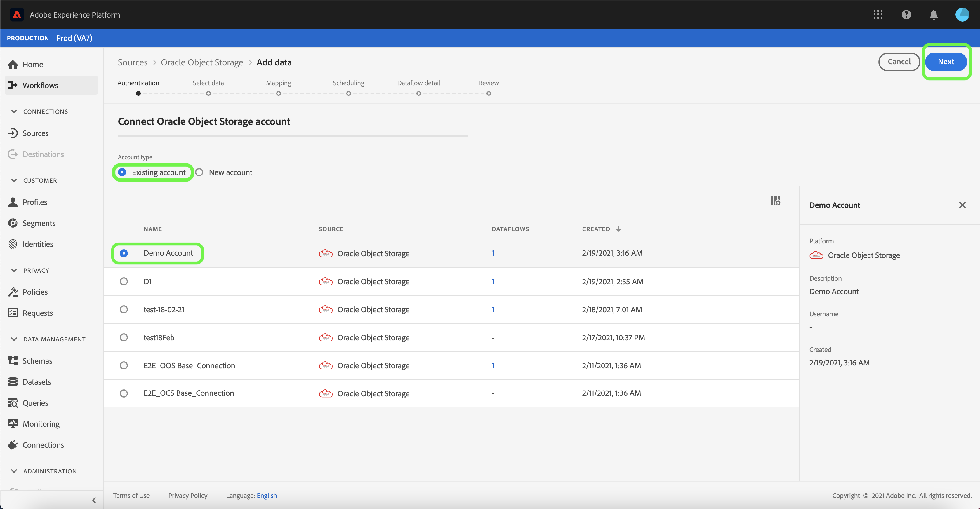Select the New account radio button
This screenshot has width=980, height=509.
click(x=199, y=172)
